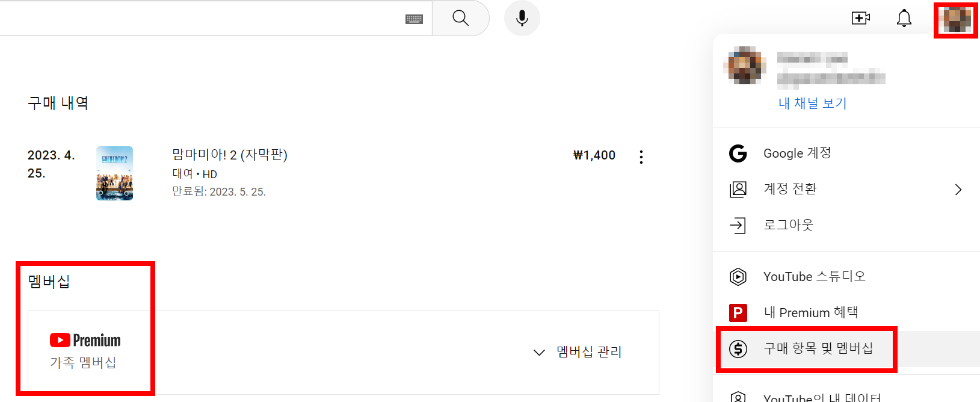Open 내 채널 보기 link
This screenshot has width=980, height=402.
812,103
